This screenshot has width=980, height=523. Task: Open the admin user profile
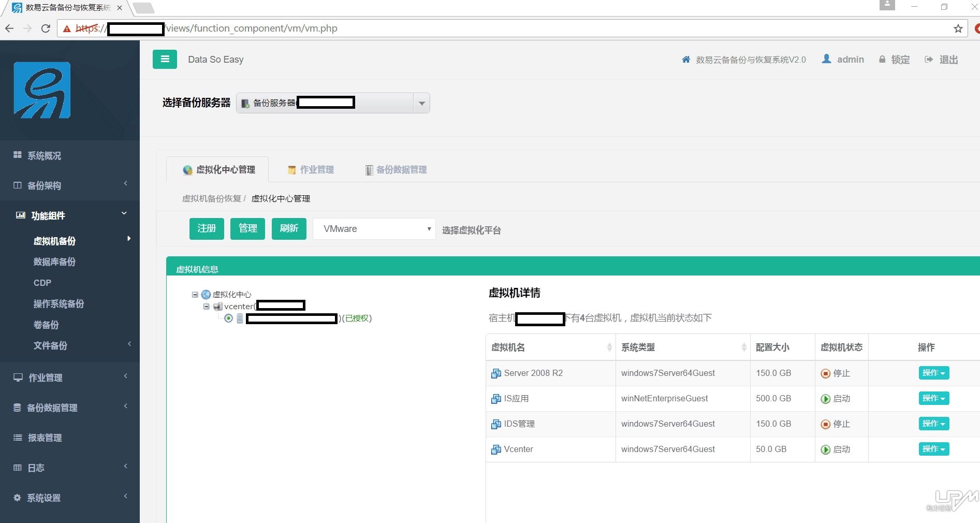tap(843, 60)
